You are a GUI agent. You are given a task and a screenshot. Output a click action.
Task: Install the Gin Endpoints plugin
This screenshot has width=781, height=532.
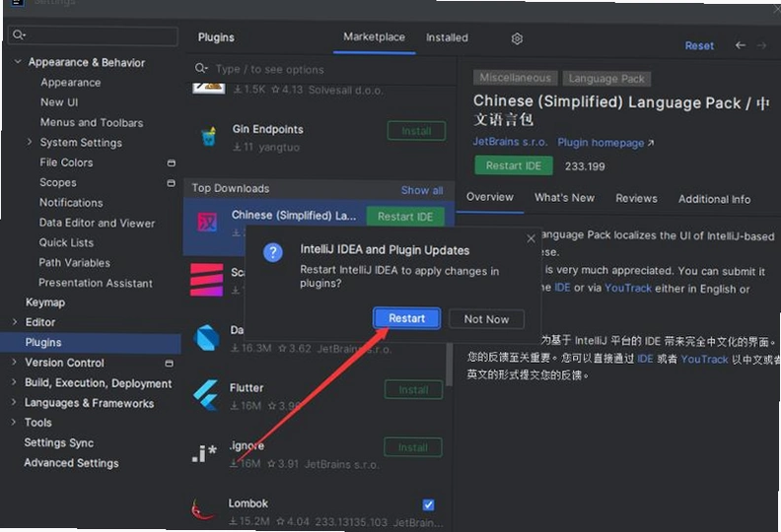(x=416, y=131)
